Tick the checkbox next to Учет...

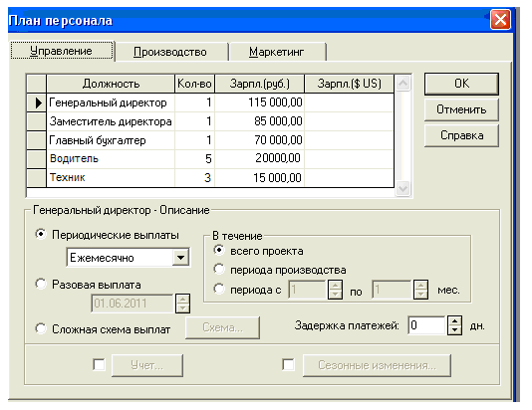(x=99, y=365)
